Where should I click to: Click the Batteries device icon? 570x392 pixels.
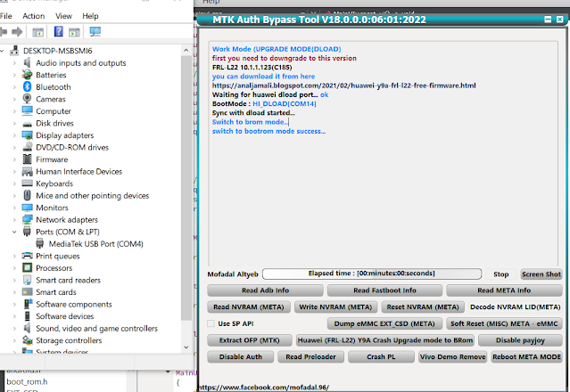27,75
